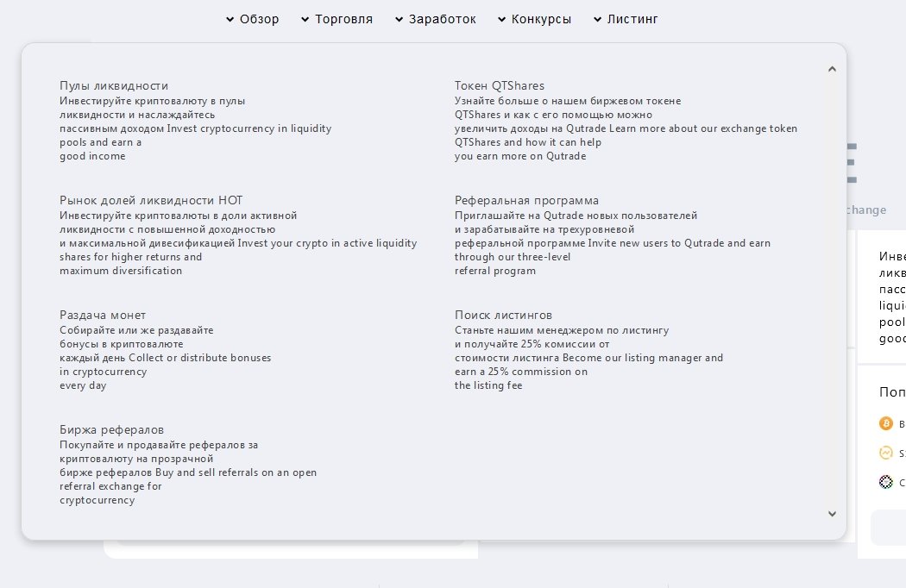The width and height of the screenshot is (906, 588).
Task: Click the chevron icon beside Конкурсы
Action: click(x=502, y=19)
